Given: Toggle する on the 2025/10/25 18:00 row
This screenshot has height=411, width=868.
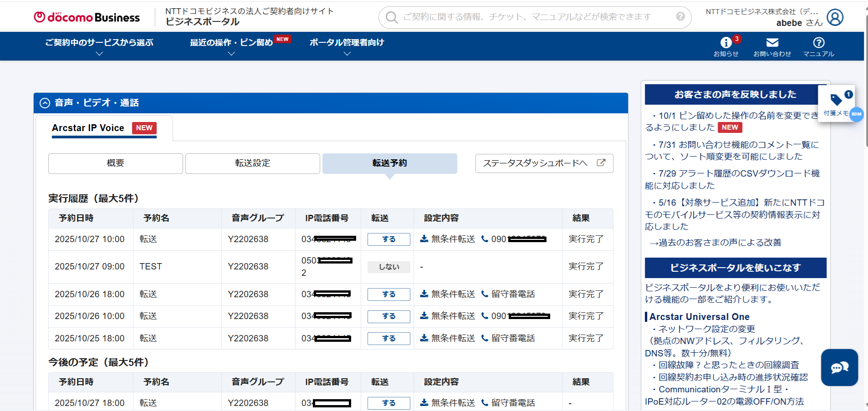Looking at the screenshot, I should tap(388, 339).
